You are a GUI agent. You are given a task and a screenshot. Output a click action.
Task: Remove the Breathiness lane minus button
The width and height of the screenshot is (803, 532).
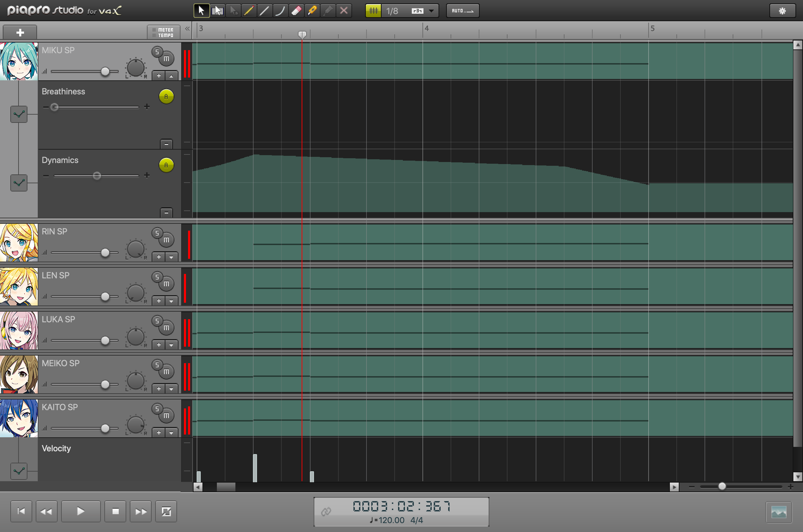click(166, 144)
